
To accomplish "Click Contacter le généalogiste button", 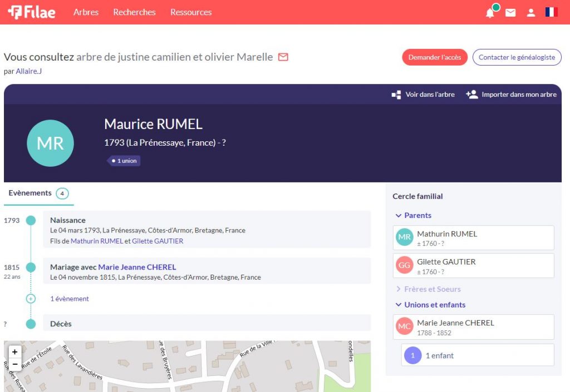I will [517, 57].
